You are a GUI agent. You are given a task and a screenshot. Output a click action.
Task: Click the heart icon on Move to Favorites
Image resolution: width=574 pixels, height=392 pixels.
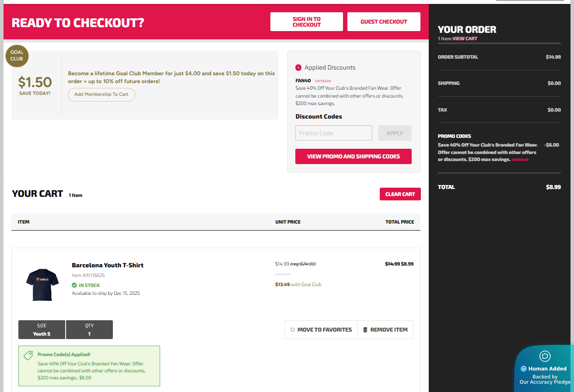pyautogui.click(x=293, y=330)
